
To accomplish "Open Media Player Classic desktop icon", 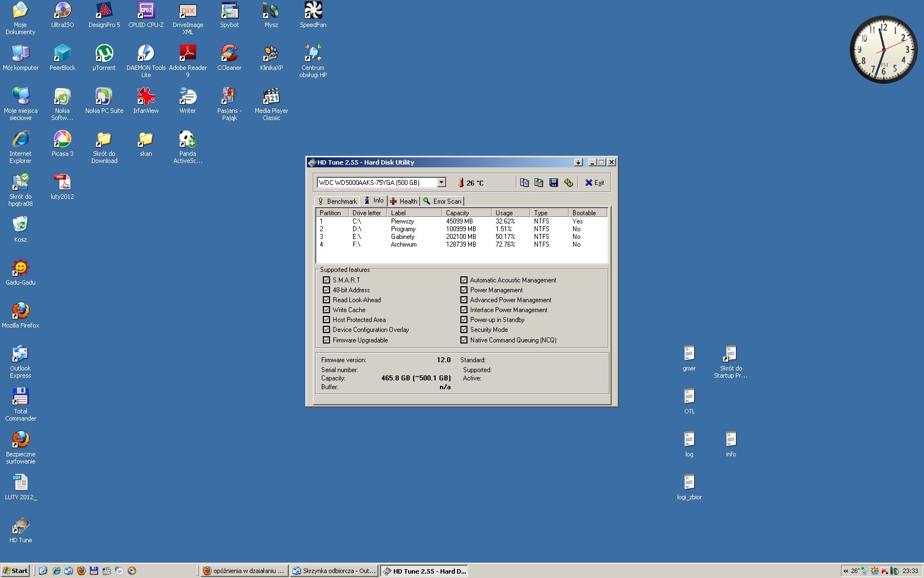I will tap(271, 104).
